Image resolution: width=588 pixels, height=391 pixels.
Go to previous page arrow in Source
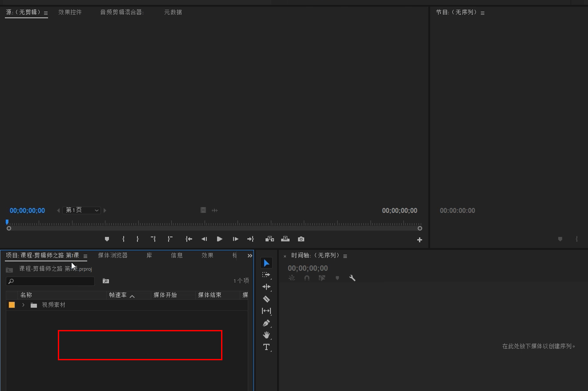pyautogui.click(x=58, y=210)
